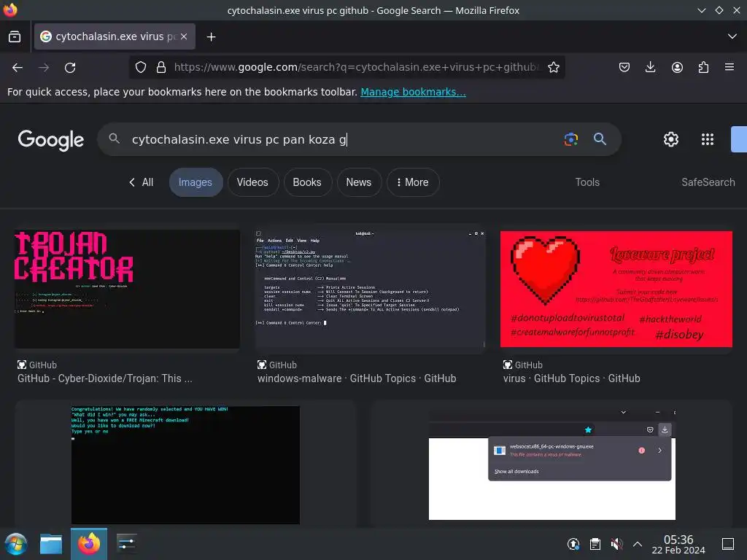Switch to Videos results
This screenshot has width=747, height=560.
point(252,182)
